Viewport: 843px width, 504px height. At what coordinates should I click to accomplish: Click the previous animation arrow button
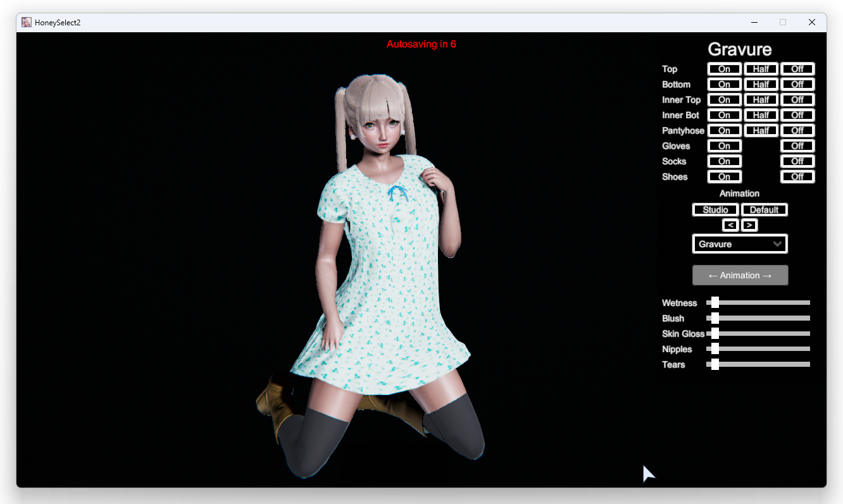point(730,225)
